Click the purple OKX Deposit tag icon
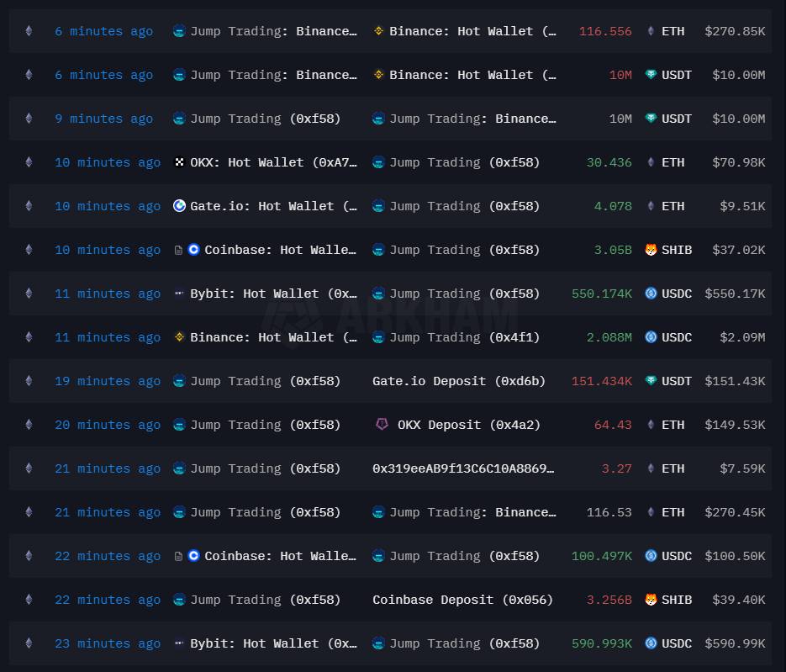The height and width of the screenshot is (672, 786). [x=382, y=424]
